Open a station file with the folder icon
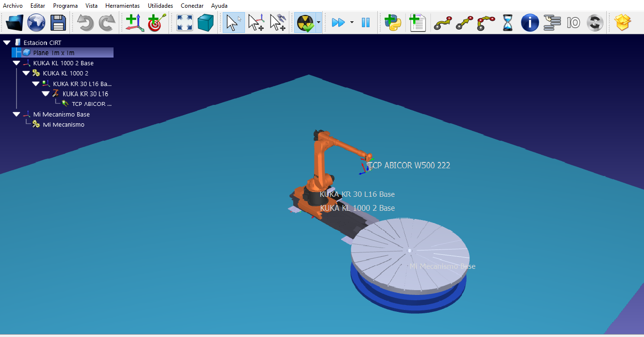Viewport: 644px width, 337px height. tap(14, 23)
